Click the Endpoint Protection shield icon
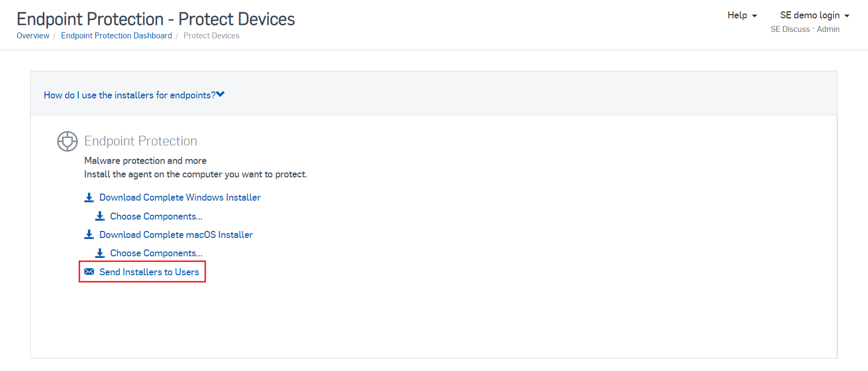Screen dimensions: 868x371 click(68, 141)
